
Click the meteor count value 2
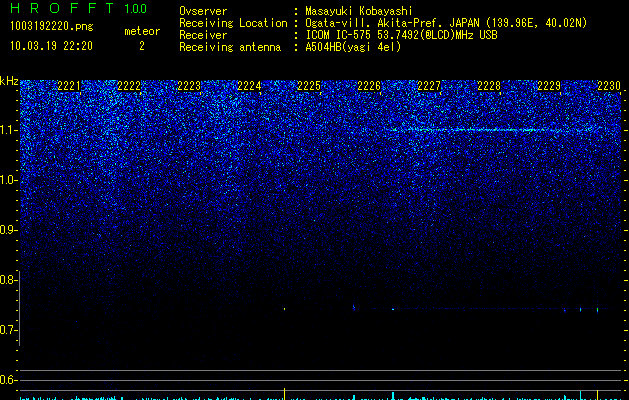(x=142, y=46)
